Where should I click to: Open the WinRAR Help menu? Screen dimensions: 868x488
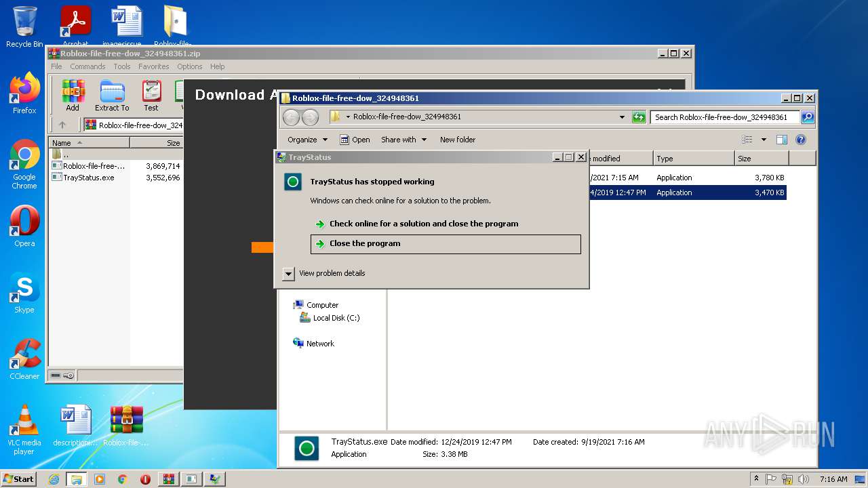point(217,66)
